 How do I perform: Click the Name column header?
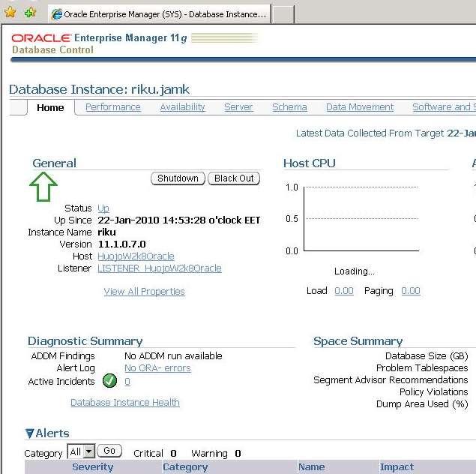[312, 466]
